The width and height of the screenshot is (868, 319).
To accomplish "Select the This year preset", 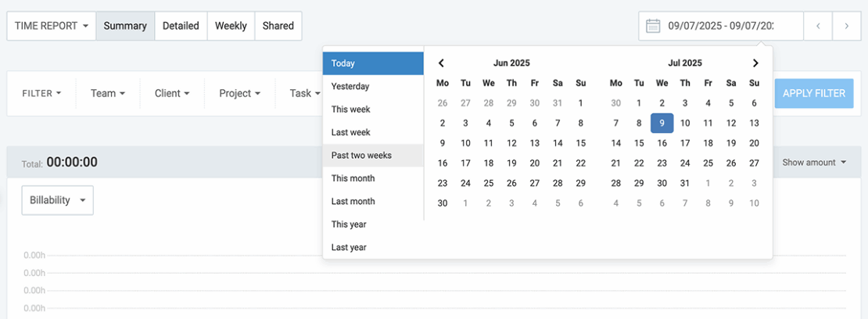I will coord(373,224).
